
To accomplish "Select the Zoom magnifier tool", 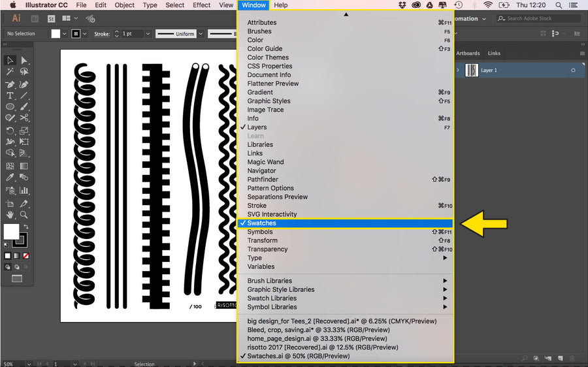I will tap(24, 214).
